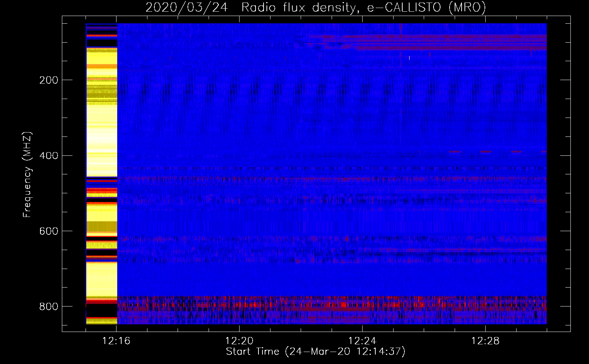Click the bright yellow saturated band at spectrogram start

coord(102,174)
